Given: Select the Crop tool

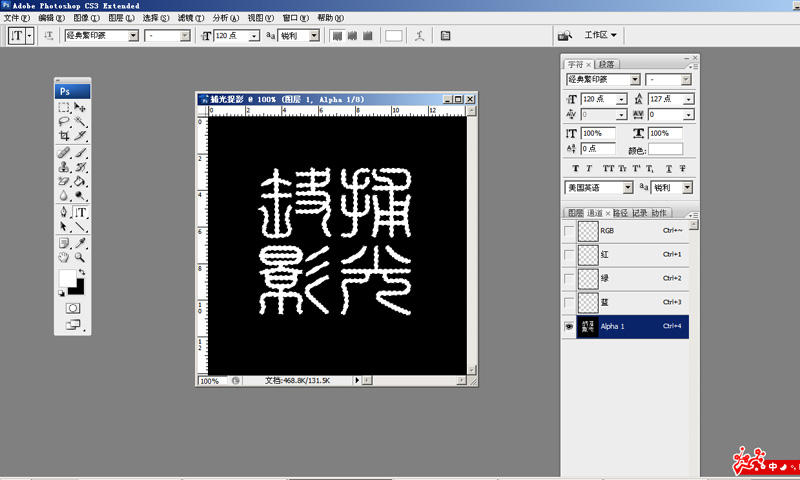Looking at the screenshot, I should point(64,135).
